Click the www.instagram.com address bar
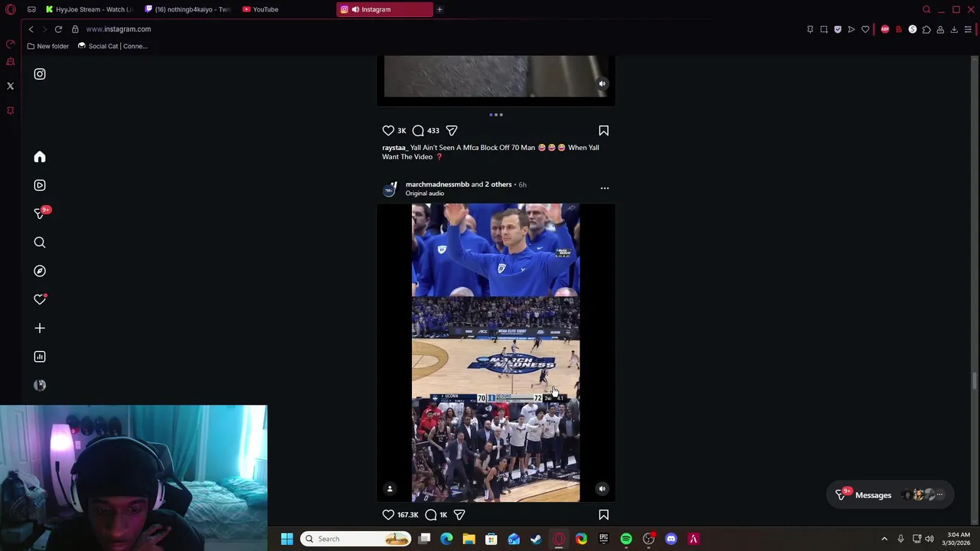Viewport: 980px width, 551px height. (x=119, y=29)
